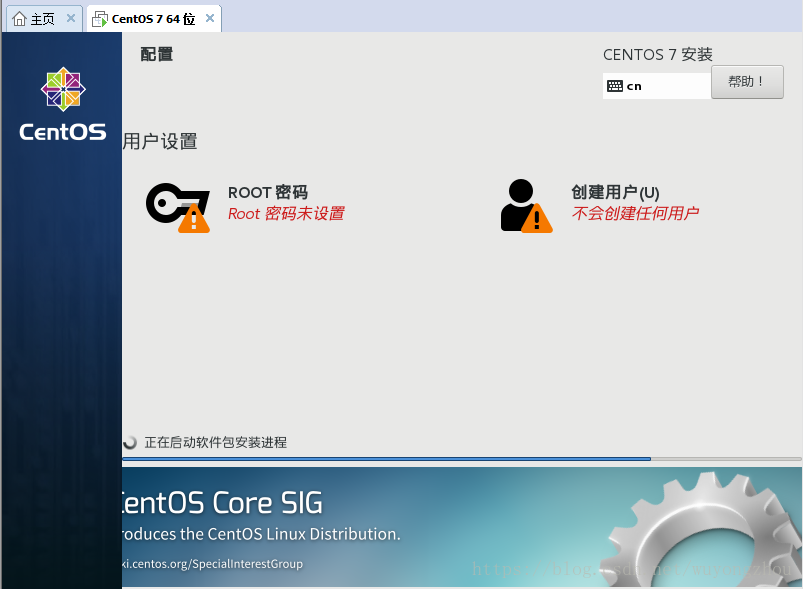Screen dimensions: 803x589
Task: Select the CentOS 7 64 位 tab
Action: click(154, 19)
